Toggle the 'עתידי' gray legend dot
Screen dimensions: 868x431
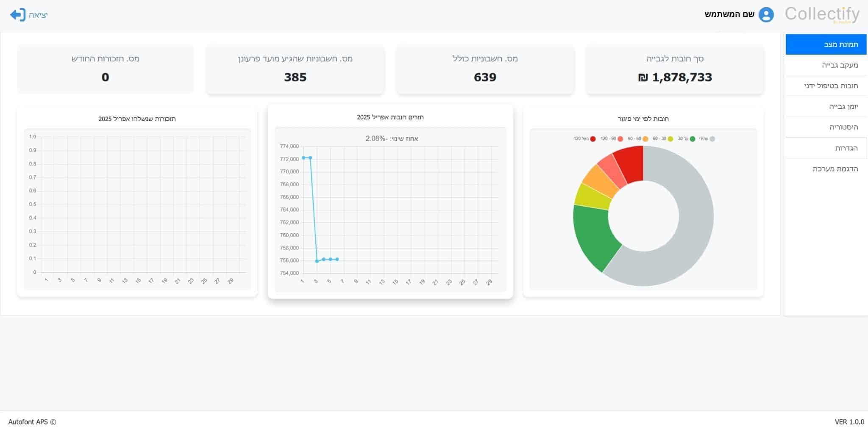coord(712,139)
